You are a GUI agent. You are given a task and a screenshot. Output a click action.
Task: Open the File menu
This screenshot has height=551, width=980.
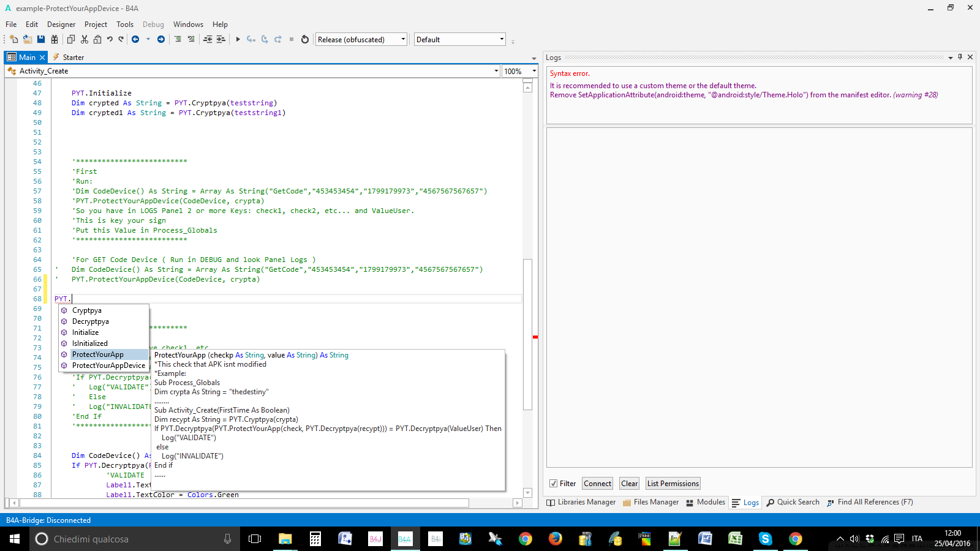[x=11, y=24]
